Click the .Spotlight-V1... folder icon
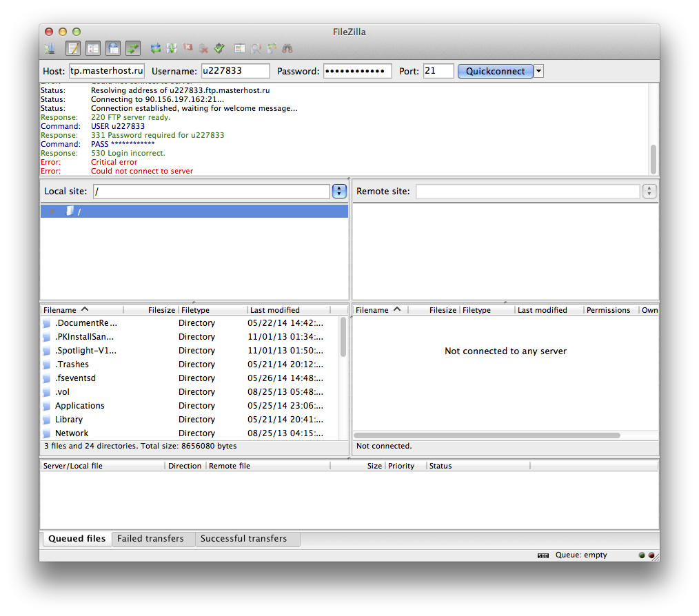Image resolution: width=699 pixels, height=616 pixels. point(46,351)
